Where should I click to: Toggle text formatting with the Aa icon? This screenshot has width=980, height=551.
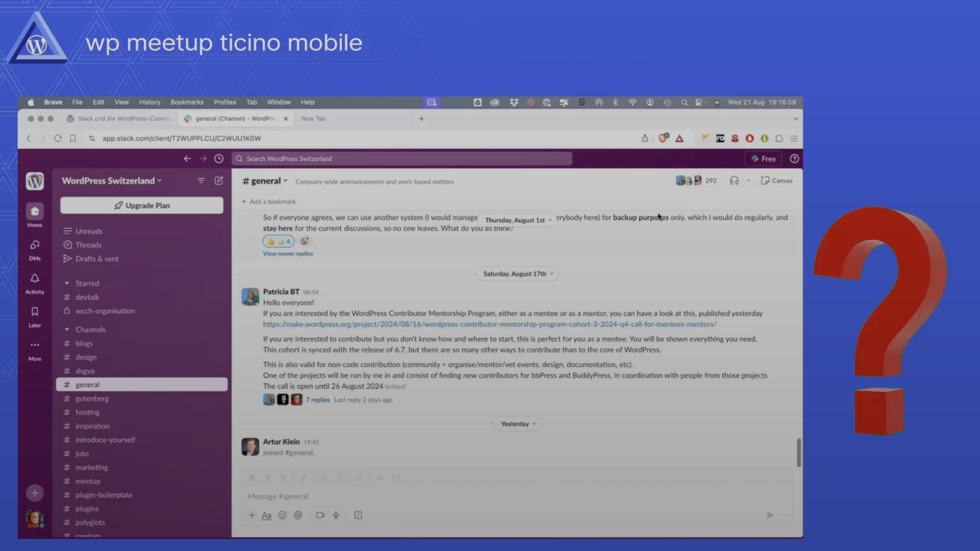click(x=266, y=515)
